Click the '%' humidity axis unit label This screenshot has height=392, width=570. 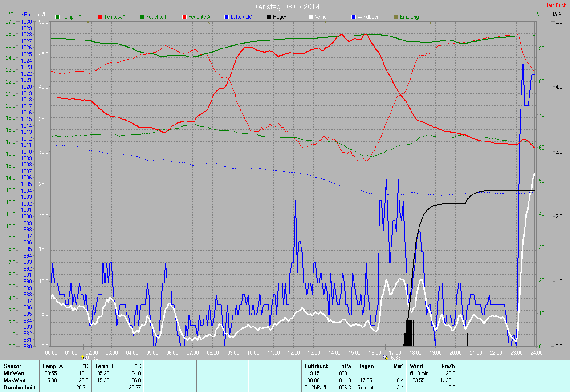click(538, 15)
